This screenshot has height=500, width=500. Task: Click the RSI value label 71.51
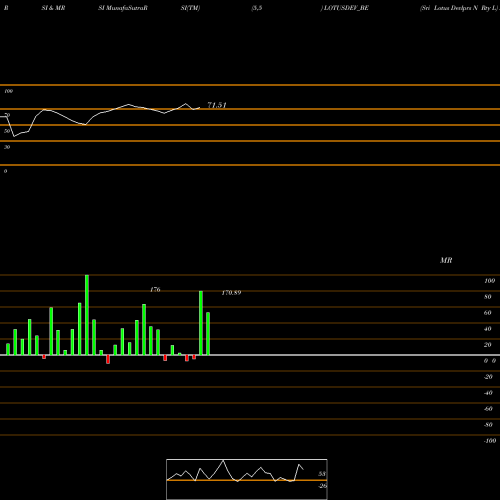(x=217, y=105)
